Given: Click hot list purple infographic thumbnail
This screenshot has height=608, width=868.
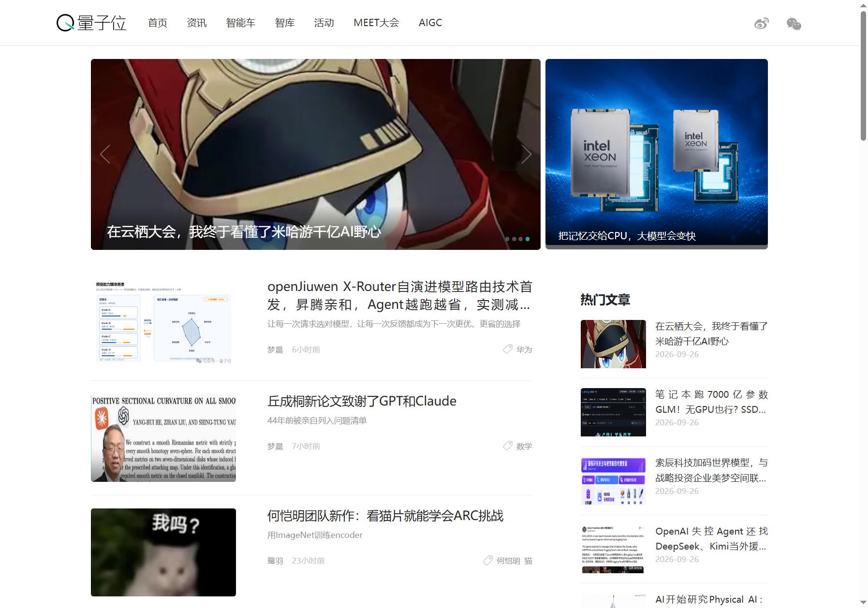Looking at the screenshot, I should pyautogui.click(x=613, y=481).
